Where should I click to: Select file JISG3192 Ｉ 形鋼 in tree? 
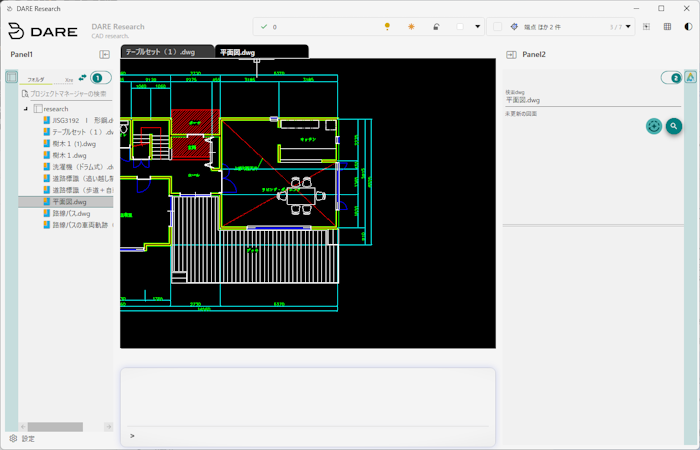point(82,121)
